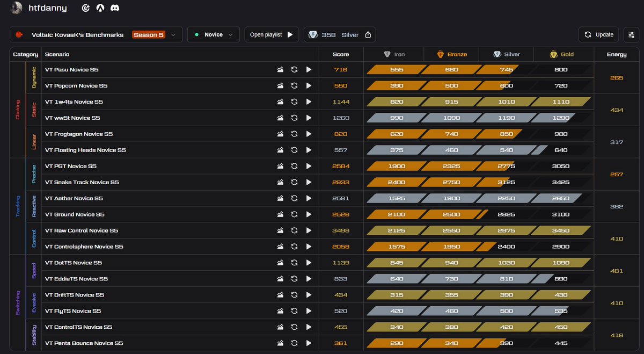This screenshot has width=644, height=354.
Task: Click the Energy column header
Action: click(617, 54)
